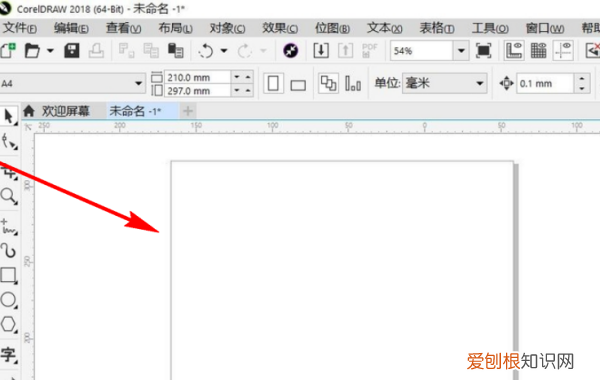Increase page width with up stepper arrow
This screenshot has width=600, height=380.
tap(248, 77)
